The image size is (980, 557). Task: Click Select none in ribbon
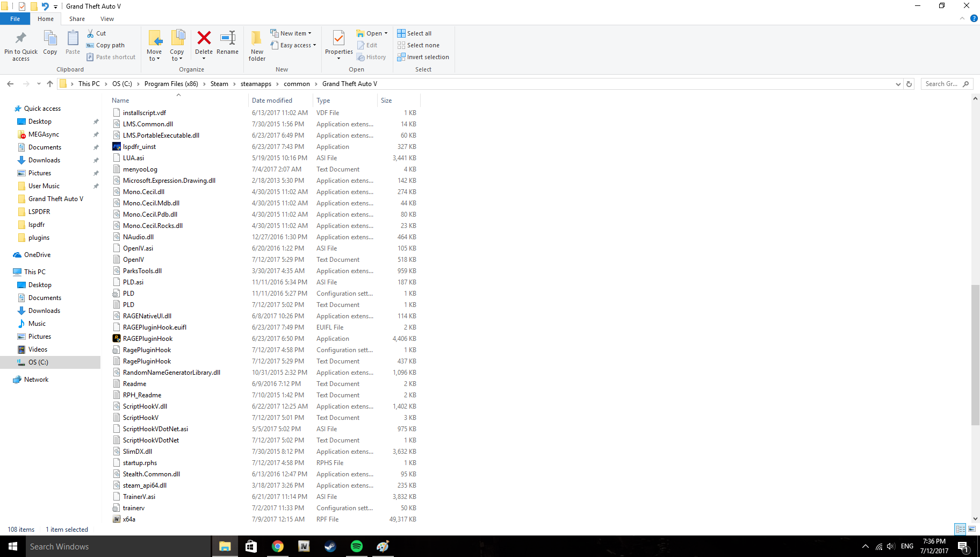click(x=418, y=45)
